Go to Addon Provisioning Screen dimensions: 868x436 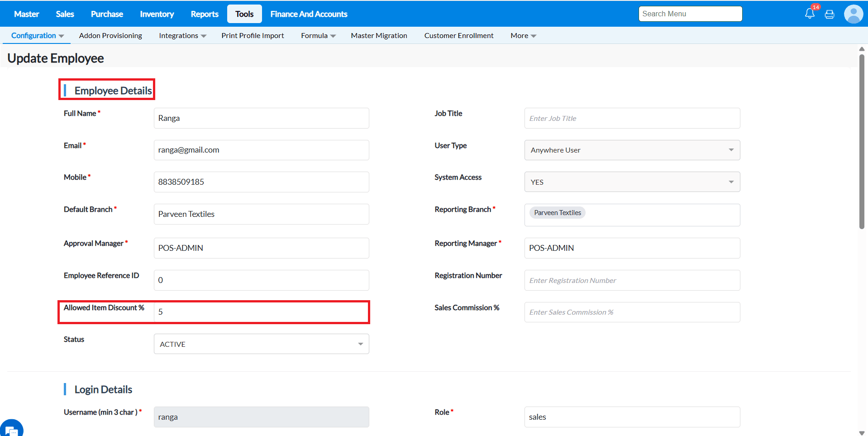pos(110,35)
